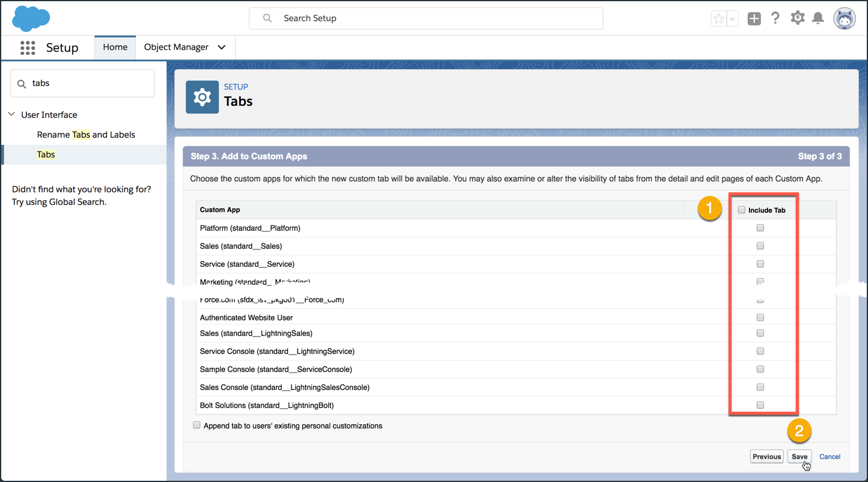The height and width of the screenshot is (482, 868).
Task: Click the Previous button
Action: [767, 457]
